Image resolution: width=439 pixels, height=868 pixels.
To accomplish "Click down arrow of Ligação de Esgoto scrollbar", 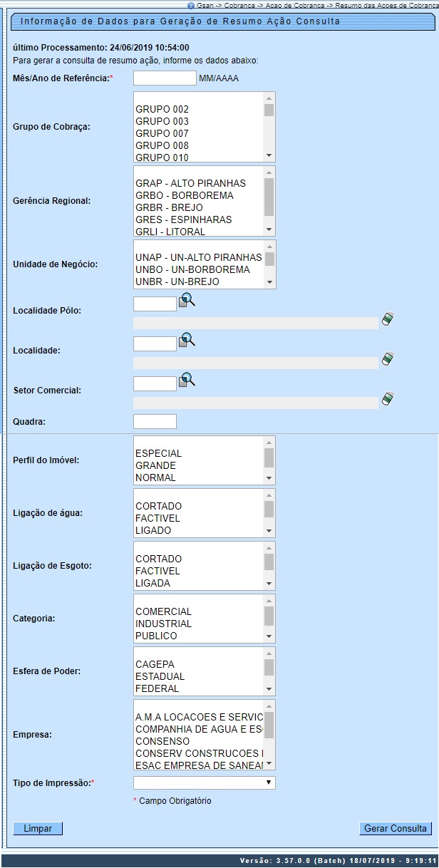I will (x=269, y=584).
